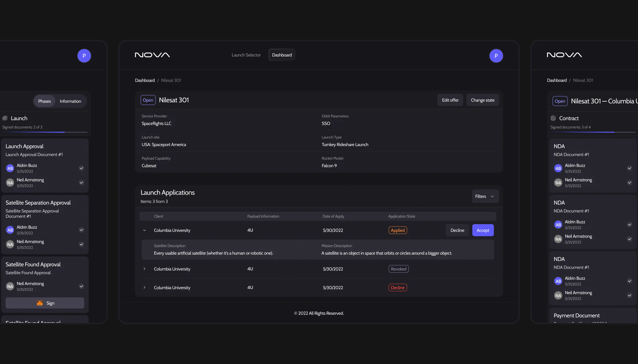Select the Information tab
638x364 pixels.
[70, 101]
